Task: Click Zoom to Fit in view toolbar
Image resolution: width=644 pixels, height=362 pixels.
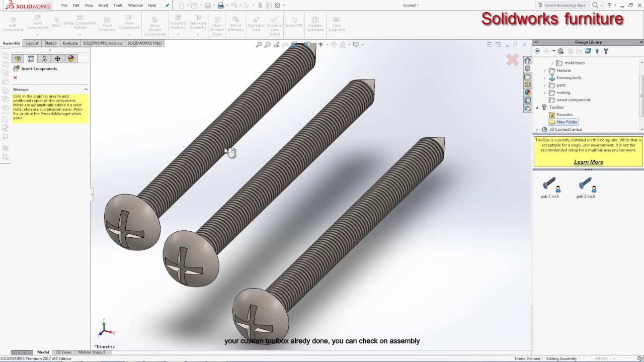Action: point(259,45)
